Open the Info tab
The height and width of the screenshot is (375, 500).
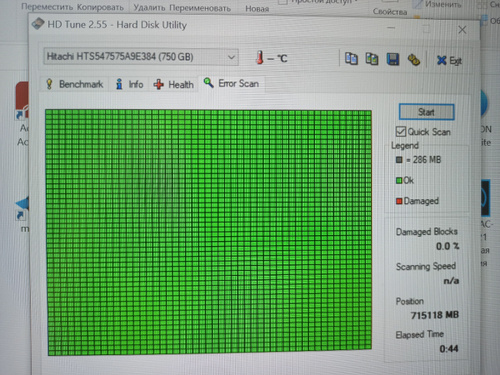click(x=130, y=84)
